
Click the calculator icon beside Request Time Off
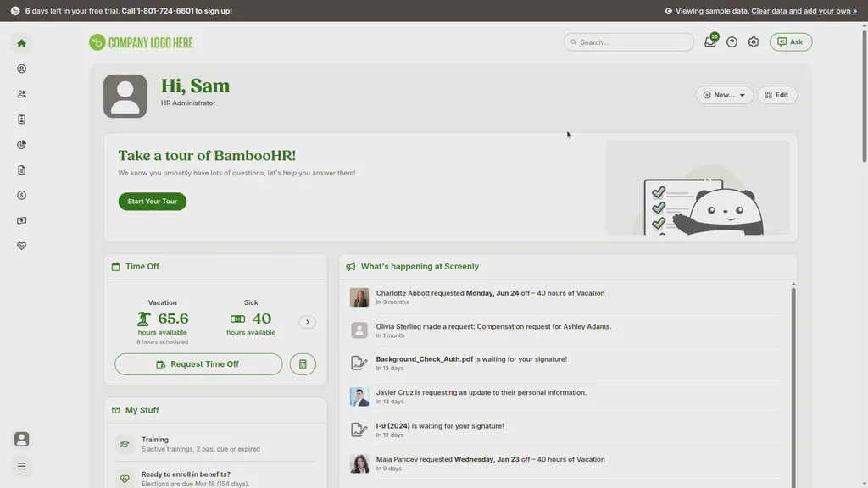[303, 363]
